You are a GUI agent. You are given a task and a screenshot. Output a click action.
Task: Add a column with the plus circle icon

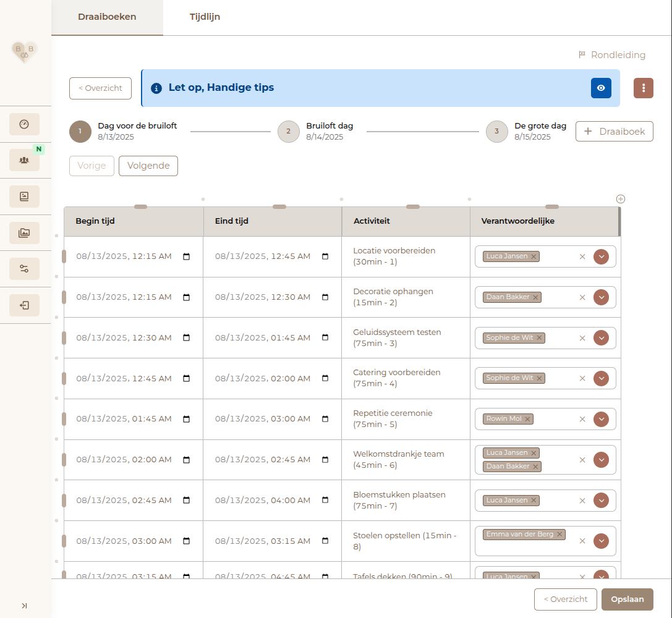pos(621,199)
